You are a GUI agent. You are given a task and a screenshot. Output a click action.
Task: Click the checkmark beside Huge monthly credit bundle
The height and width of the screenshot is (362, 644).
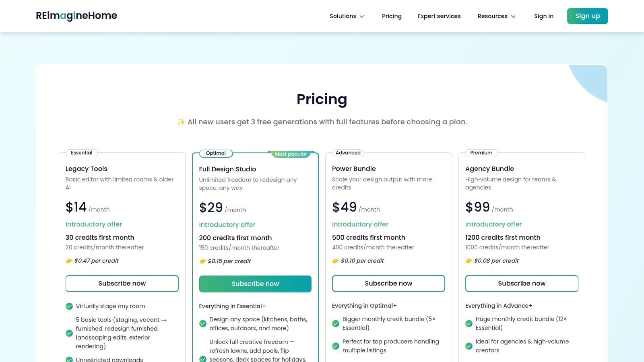[469, 323]
